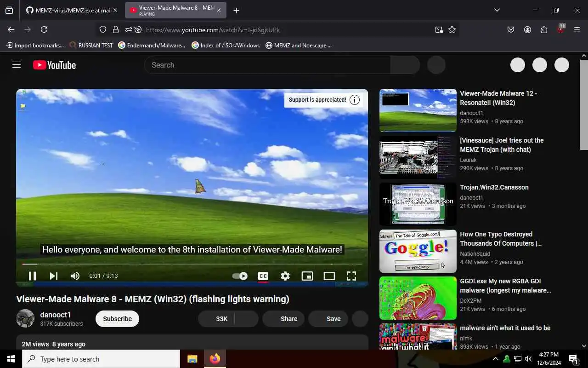This screenshot has width=588, height=368.
Task: Open taskbar volume control
Action: [x=528, y=359]
